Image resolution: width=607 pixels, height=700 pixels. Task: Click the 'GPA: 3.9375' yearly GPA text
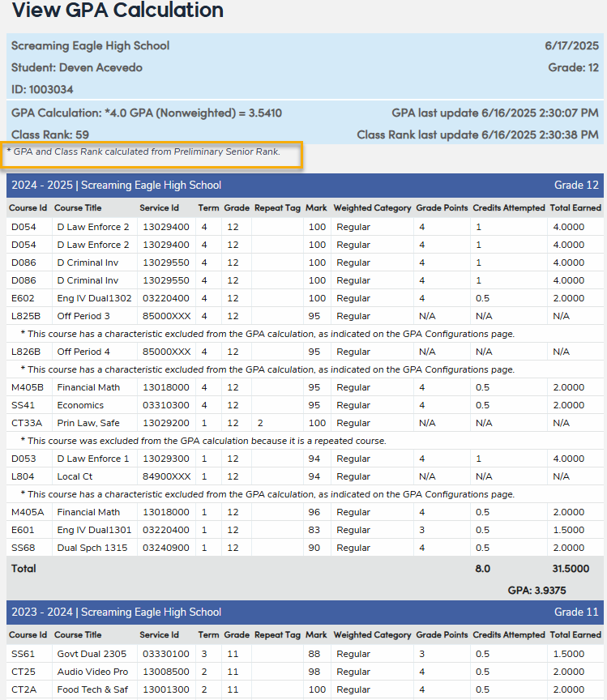pos(536,591)
